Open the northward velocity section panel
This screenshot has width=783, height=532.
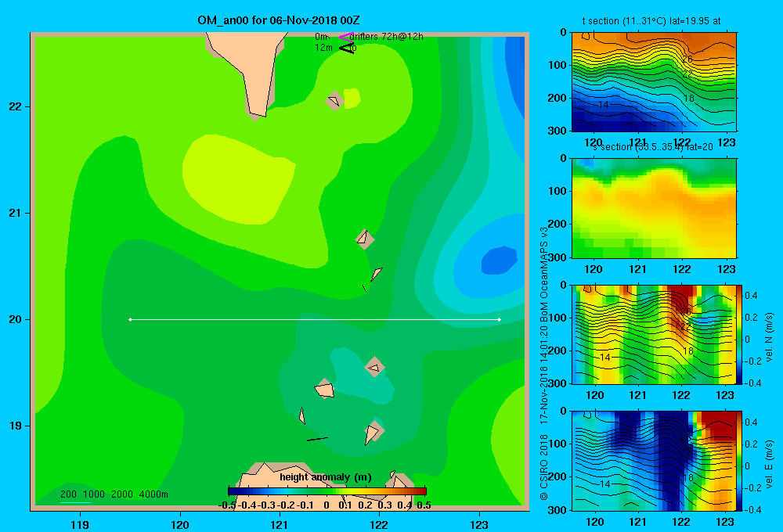[654, 334]
